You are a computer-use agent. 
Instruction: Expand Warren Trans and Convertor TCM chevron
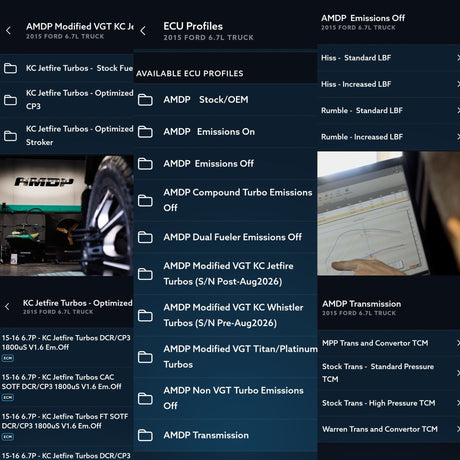point(458,429)
